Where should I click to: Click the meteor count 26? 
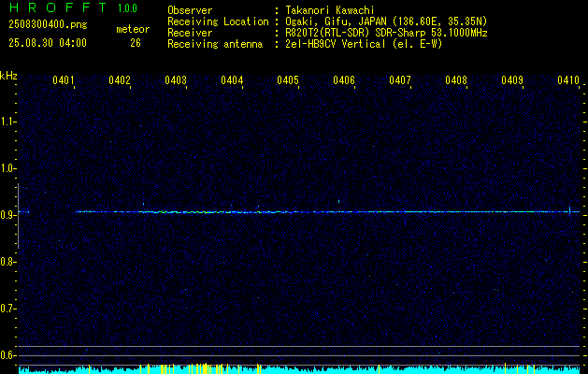(136, 43)
